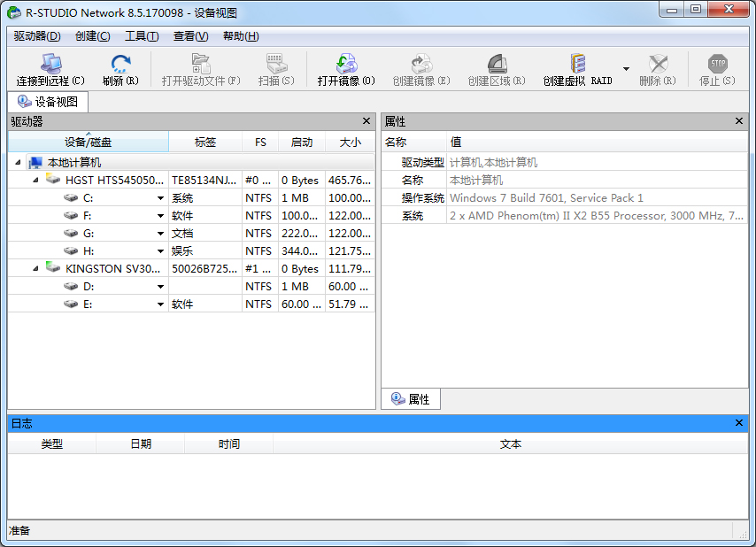Select the 操作系统 Windows 7 property row
This screenshot has width=756, height=547.
[565, 197]
